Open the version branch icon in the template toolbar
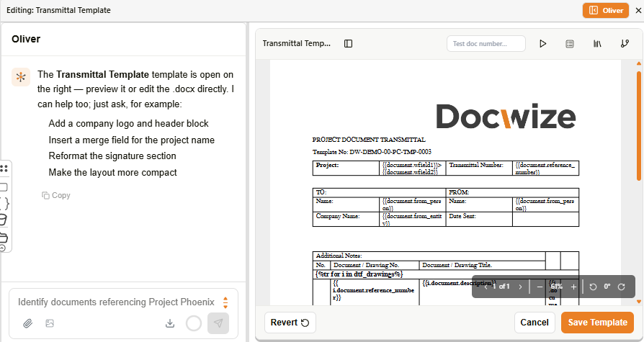Image resolution: width=644 pixels, height=342 pixels. coord(625,43)
